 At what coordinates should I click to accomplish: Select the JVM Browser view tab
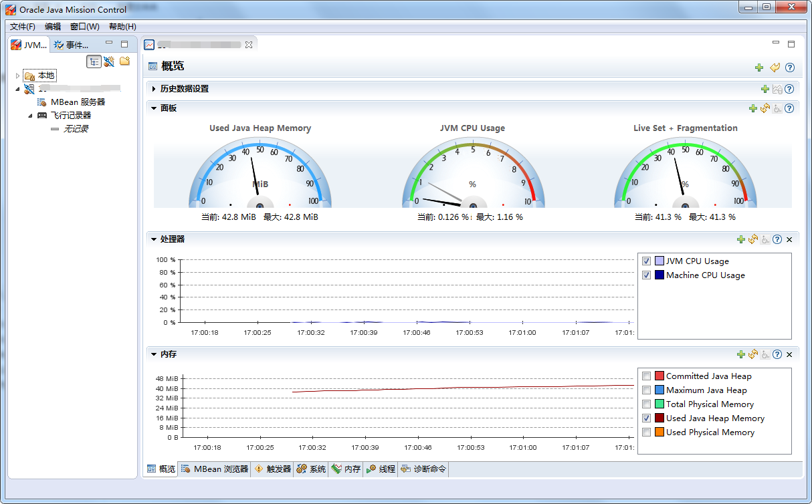pyautogui.click(x=29, y=45)
